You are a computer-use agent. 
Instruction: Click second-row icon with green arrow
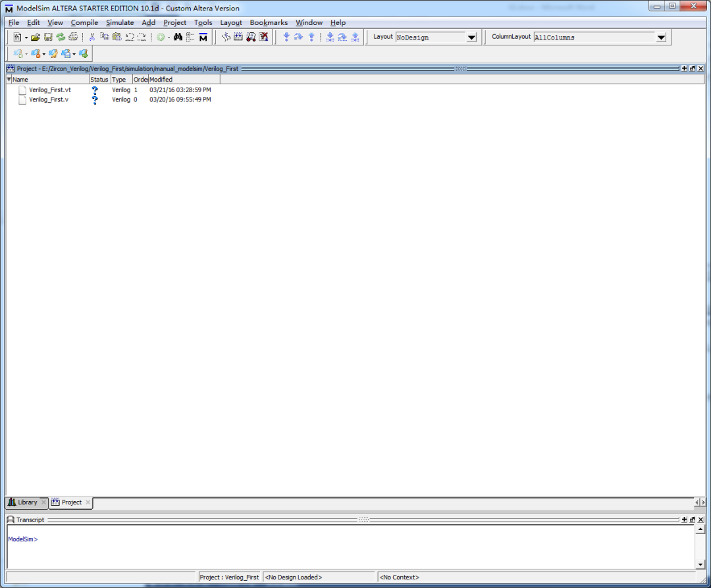click(x=84, y=53)
